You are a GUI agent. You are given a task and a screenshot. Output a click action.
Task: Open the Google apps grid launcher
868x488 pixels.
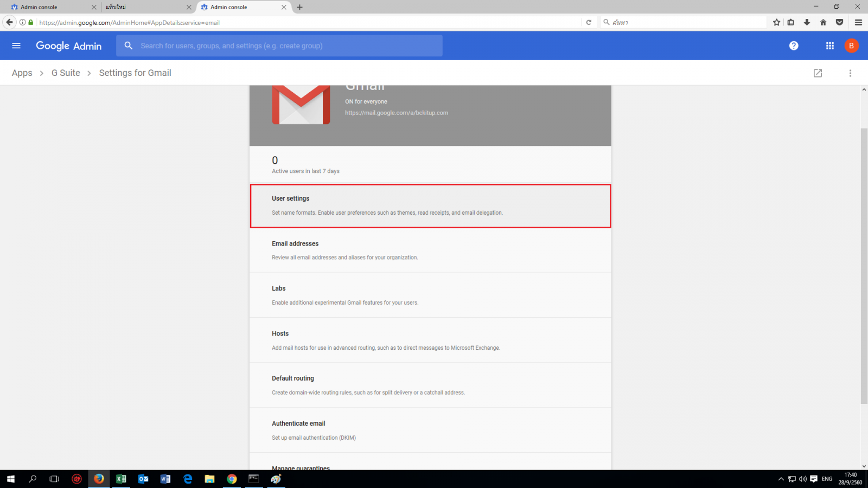pos(830,46)
